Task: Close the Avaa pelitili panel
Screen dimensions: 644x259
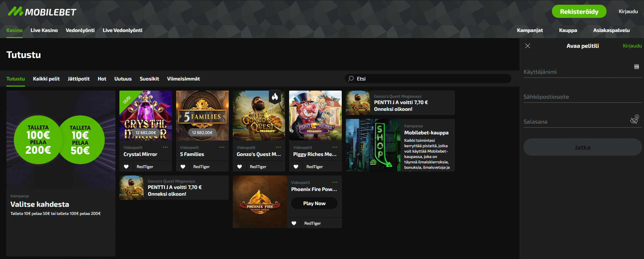Action: click(528, 46)
